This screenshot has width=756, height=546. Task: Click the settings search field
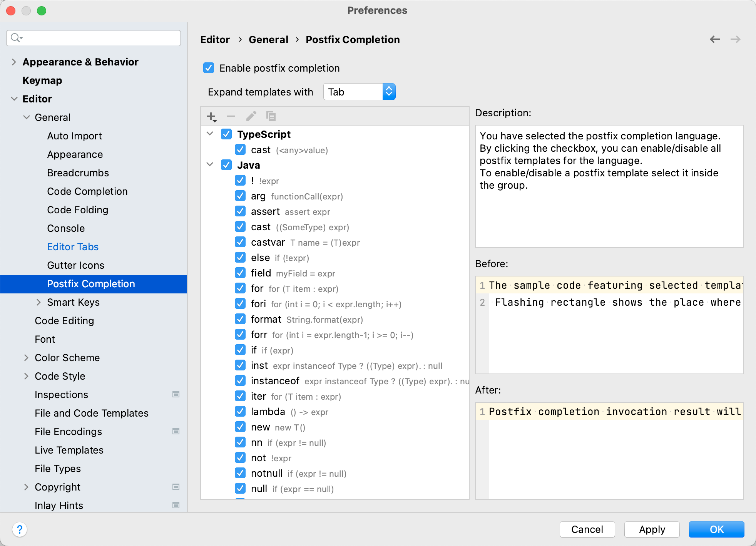point(94,38)
